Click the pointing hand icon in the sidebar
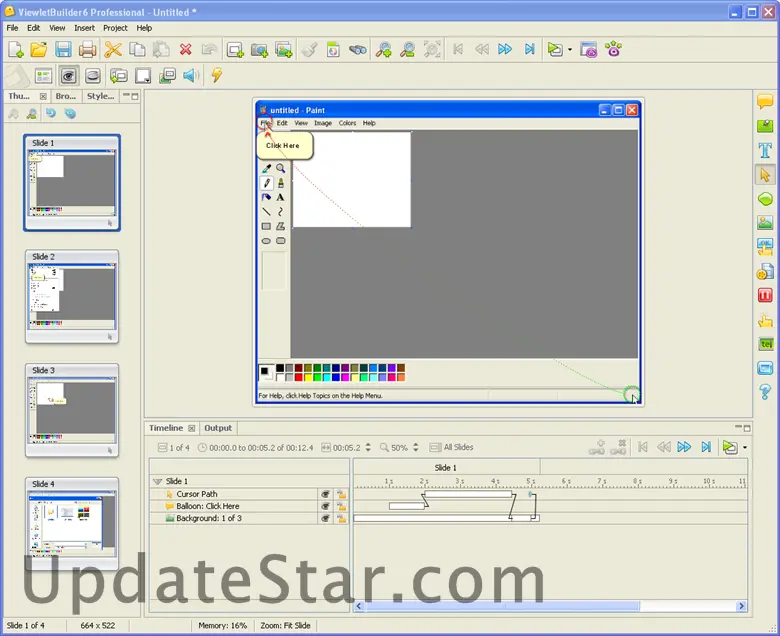Image resolution: width=780 pixels, height=636 pixels. (x=765, y=320)
